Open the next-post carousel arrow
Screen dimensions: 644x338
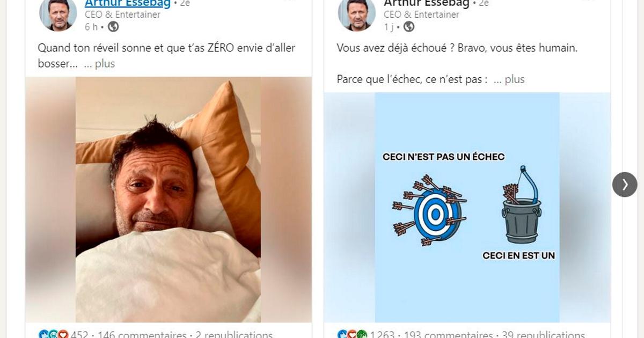click(625, 185)
